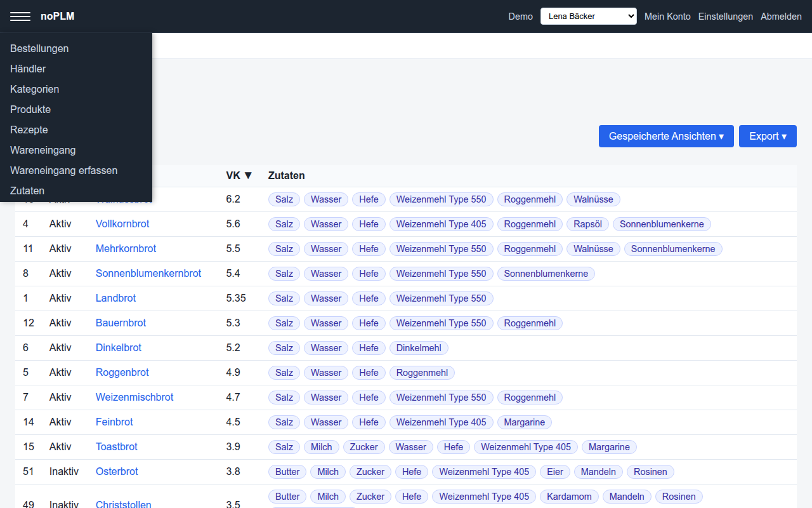The image size is (812, 508).
Task: Click Abmelden to log out
Action: point(781,17)
